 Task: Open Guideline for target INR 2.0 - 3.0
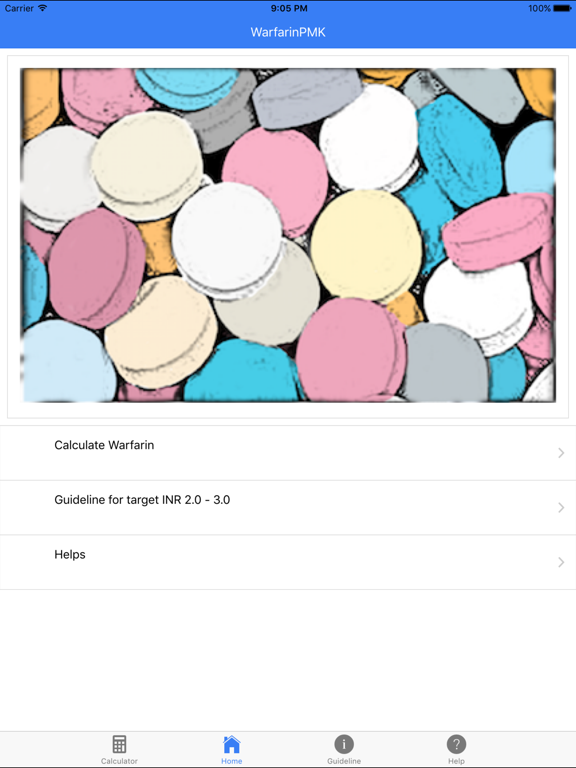pos(288,507)
